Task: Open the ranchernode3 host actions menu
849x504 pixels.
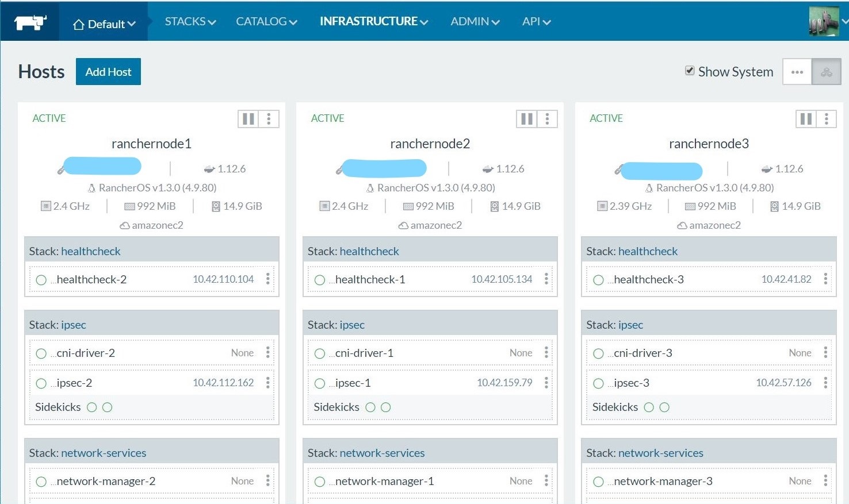Action: click(827, 119)
